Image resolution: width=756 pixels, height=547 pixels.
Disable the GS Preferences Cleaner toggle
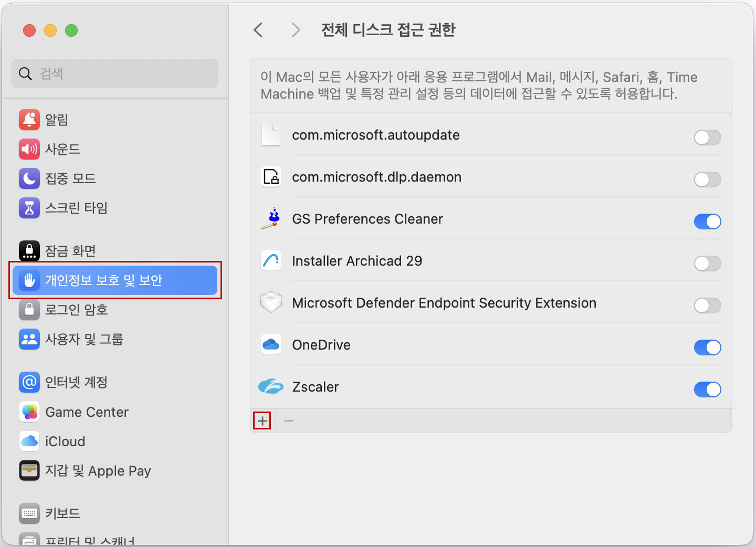click(x=707, y=222)
